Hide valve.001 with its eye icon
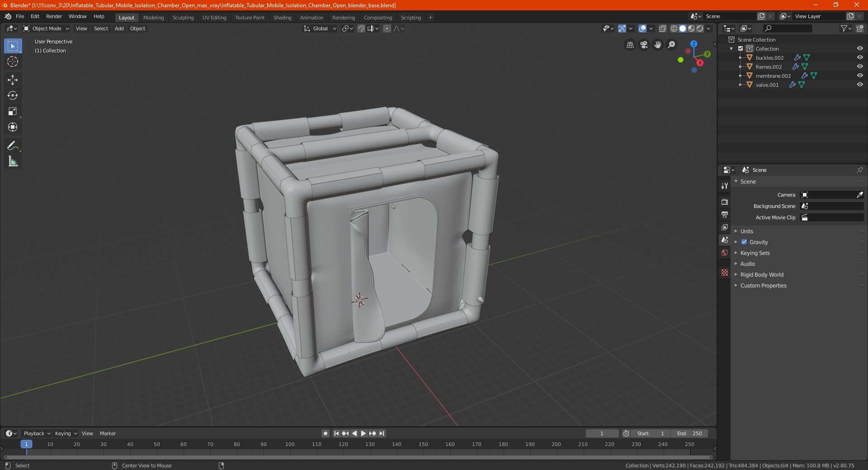 pyautogui.click(x=860, y=85)
